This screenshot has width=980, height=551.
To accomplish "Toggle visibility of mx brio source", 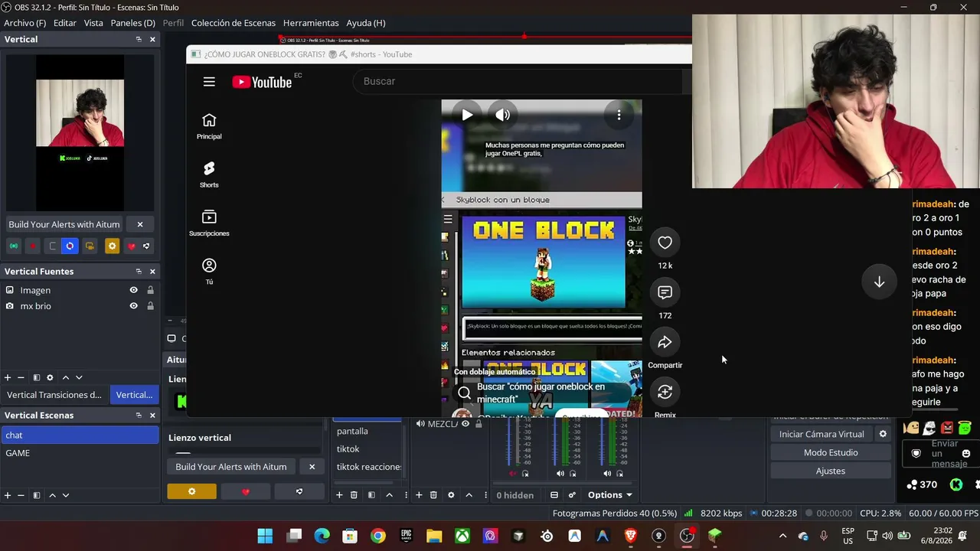I will 133,306.
